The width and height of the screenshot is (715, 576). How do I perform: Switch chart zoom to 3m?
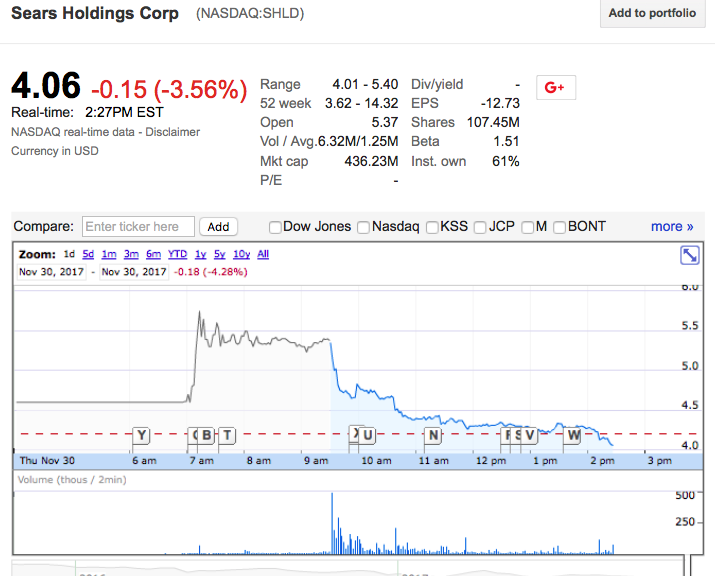click(131, 254)
